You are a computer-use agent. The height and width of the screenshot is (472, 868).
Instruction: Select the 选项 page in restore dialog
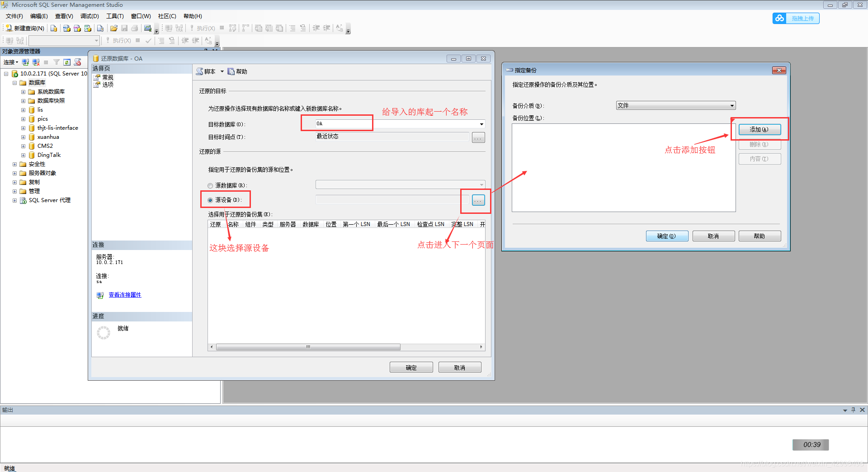click(x=108, y=85)
